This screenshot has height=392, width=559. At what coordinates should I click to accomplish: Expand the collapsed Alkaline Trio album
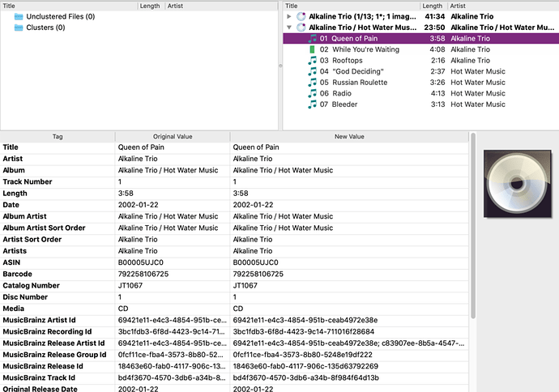pos(289,16)
